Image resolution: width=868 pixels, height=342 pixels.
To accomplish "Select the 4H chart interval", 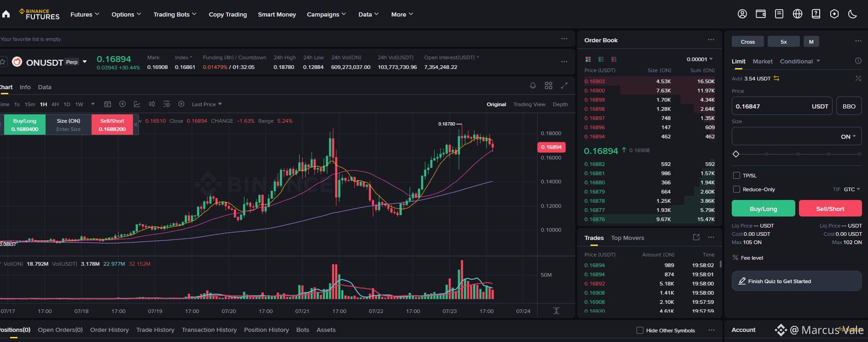I will (x=55, y=104).
